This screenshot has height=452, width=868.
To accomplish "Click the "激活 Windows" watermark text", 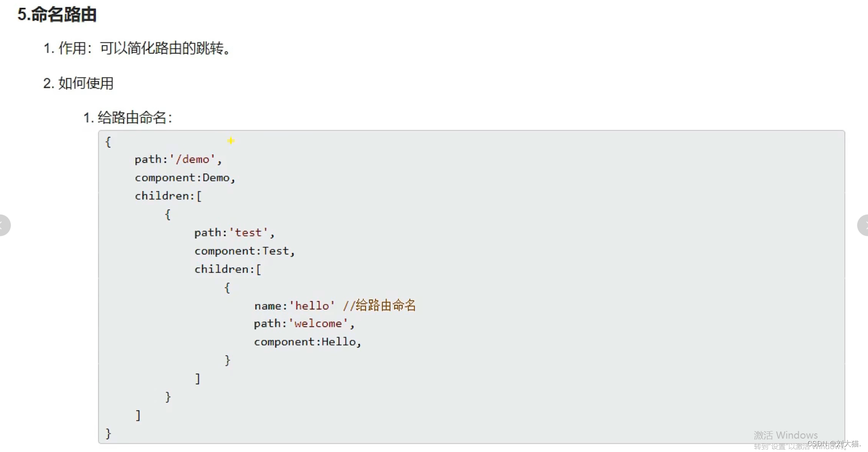I will click(x=785, y=435).
